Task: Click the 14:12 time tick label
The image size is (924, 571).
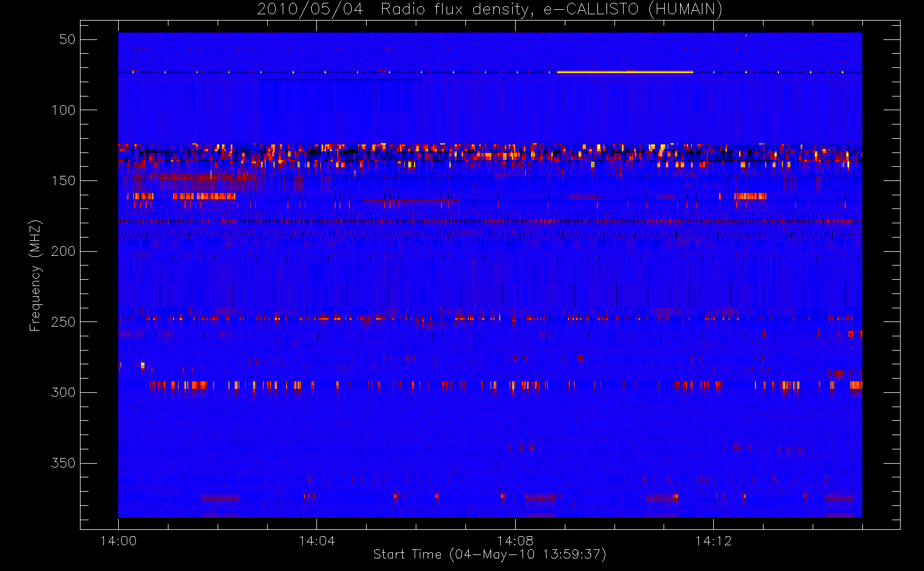Action: pos(713,541)
